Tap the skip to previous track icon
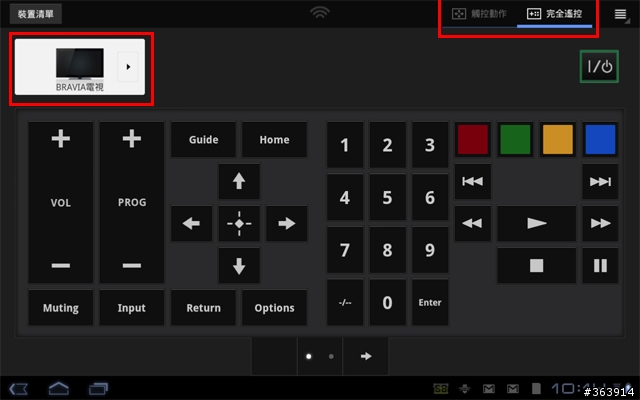 pyautogui.click(x=473, y=181)
